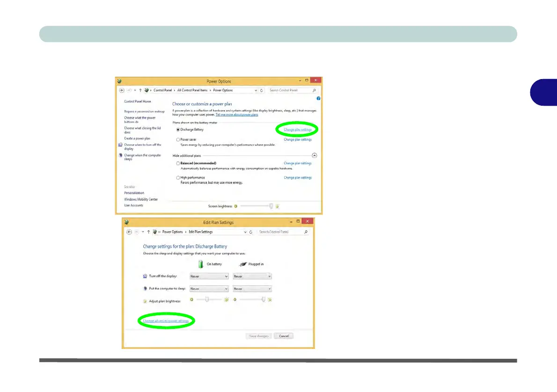Screen dimensions: 557x392
Task: Open Personalization under See also
Action: pyautogui.click(x=134, y=193)
